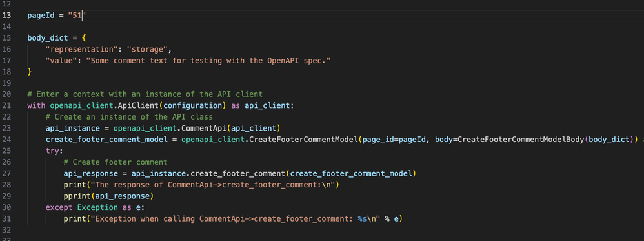Click CreateFooterCommentModel constructor on line 24
Screen dimensions: 644x241
(x=303, y=140)
